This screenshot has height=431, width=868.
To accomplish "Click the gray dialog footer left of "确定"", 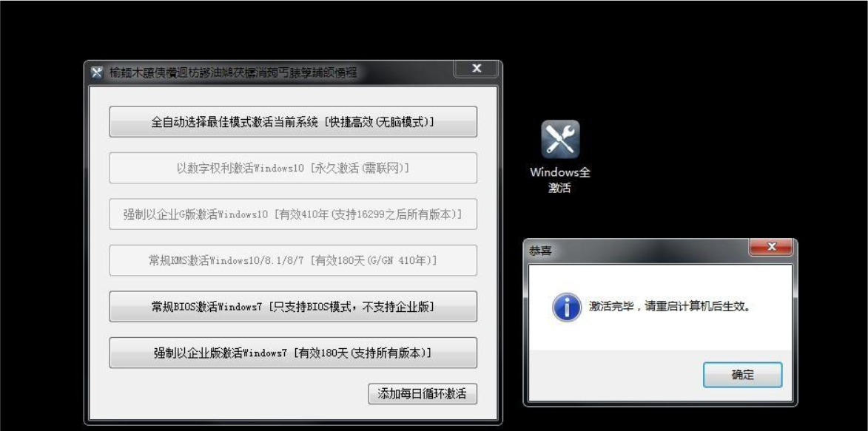I will [x=607, y=375].
